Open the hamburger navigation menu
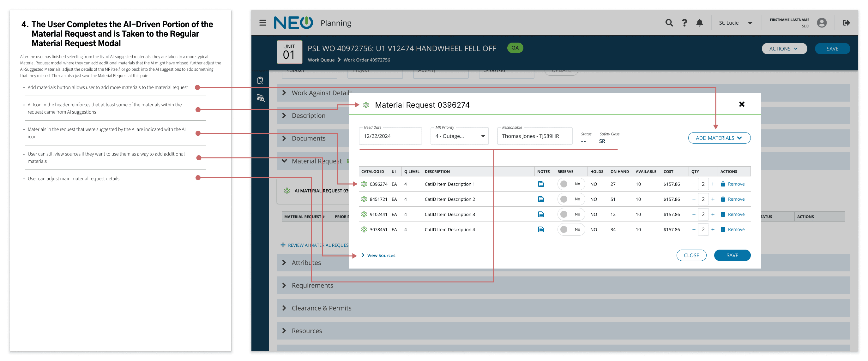The height and width of the screenshot is (361, 868). pos(262,23)
